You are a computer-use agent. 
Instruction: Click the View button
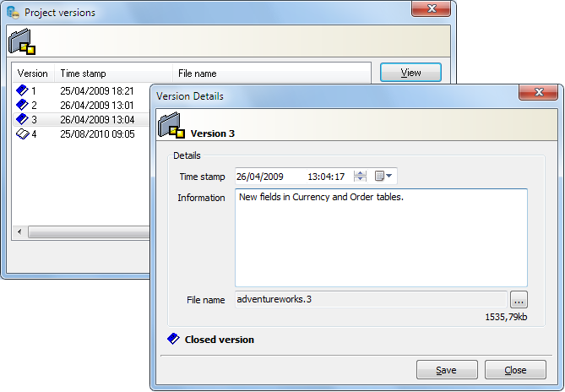[411, 73]
